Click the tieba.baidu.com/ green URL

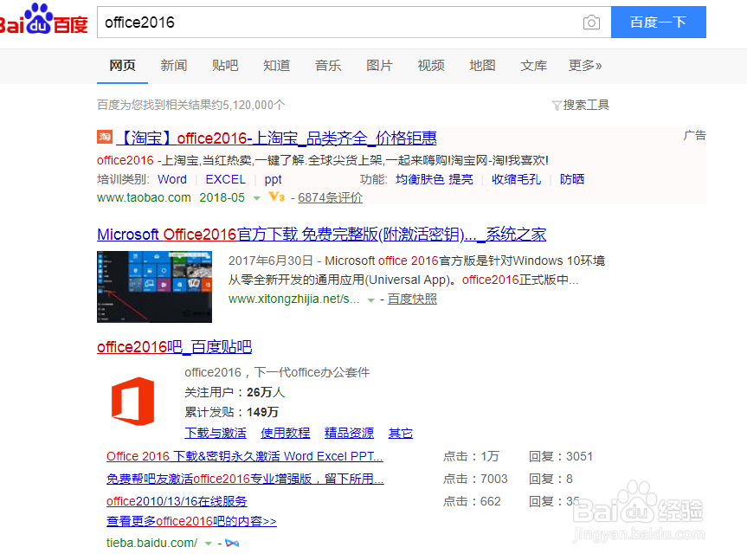click(152, 543)
